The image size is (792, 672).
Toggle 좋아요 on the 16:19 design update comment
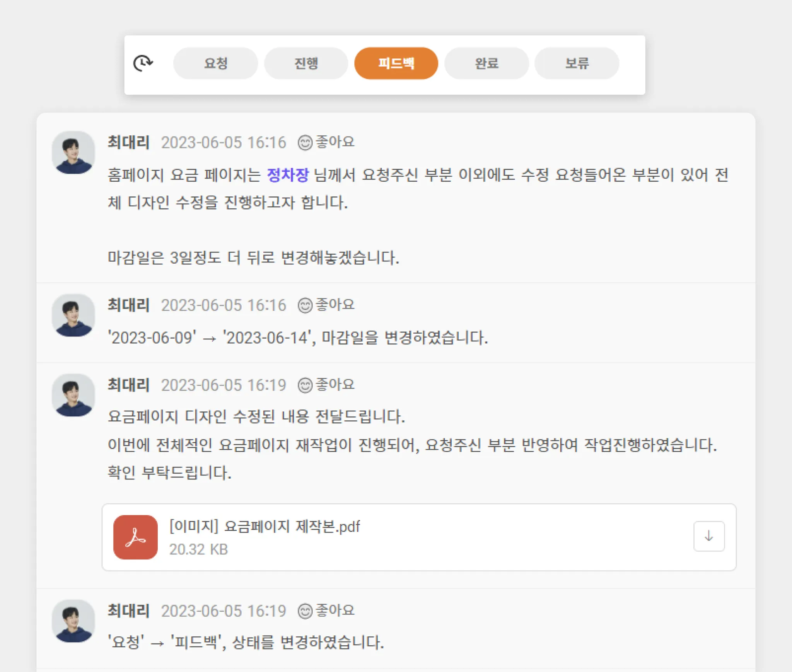(x=326, y=385)
